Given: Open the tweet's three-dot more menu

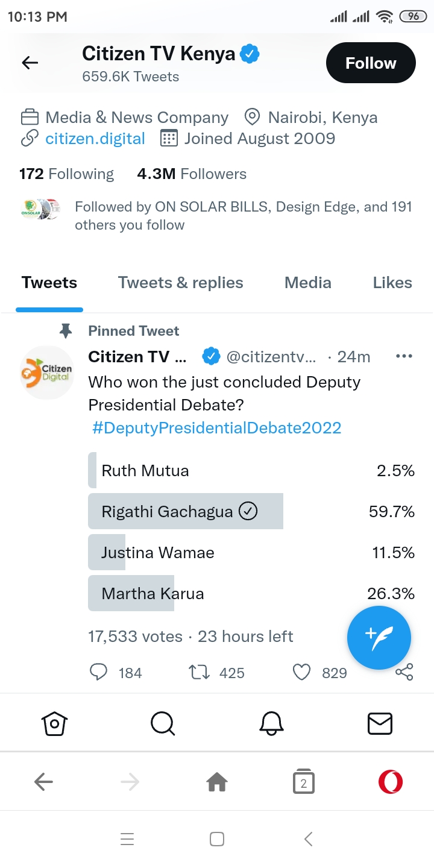Looking at the screenshot, I should point(404,356).
